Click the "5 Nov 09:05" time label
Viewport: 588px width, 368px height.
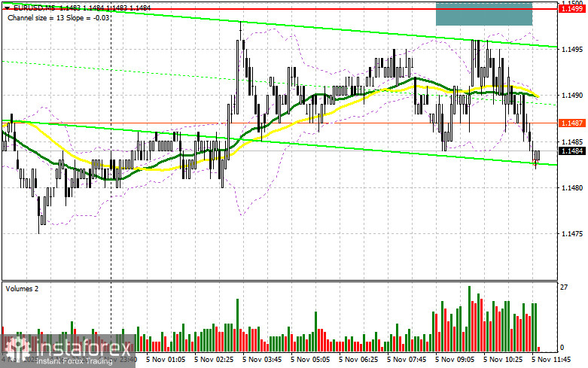pos(455,360)
